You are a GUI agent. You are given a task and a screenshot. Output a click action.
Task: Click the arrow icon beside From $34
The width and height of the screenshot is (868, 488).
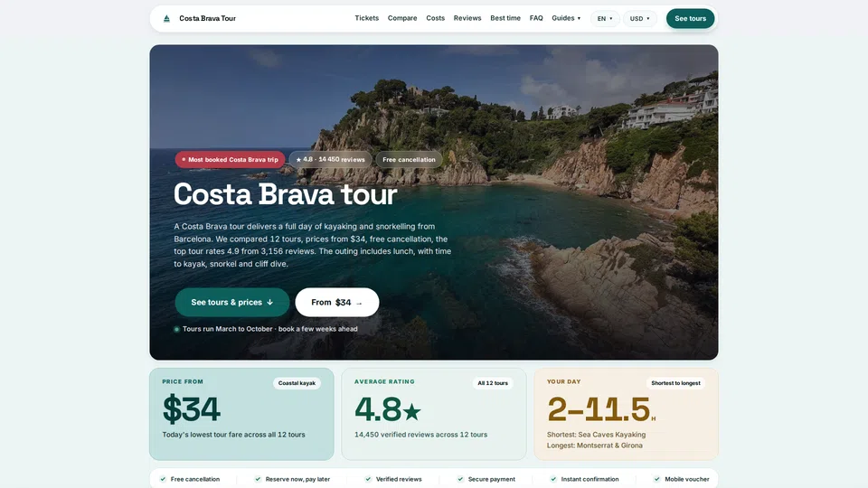[359, 303]
